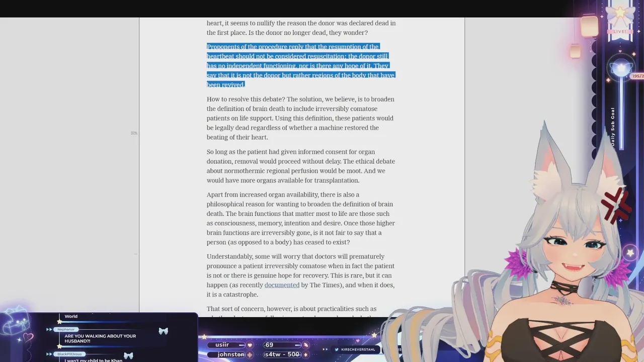Click the heart icon next to usiir
The image size is (644, 362).
tap(250, 345)
